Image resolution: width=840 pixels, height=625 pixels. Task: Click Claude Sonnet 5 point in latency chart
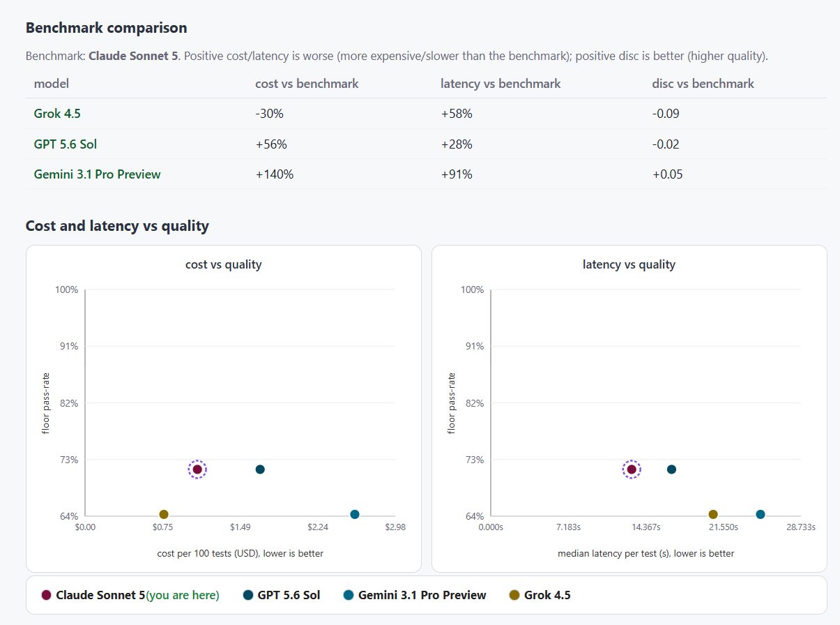tap(632, 469)
